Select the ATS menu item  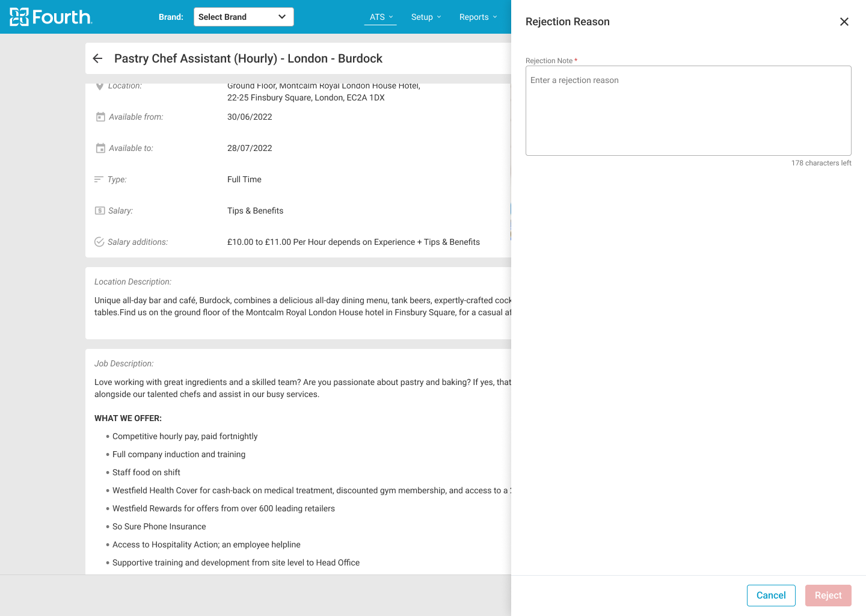point(378,17)
